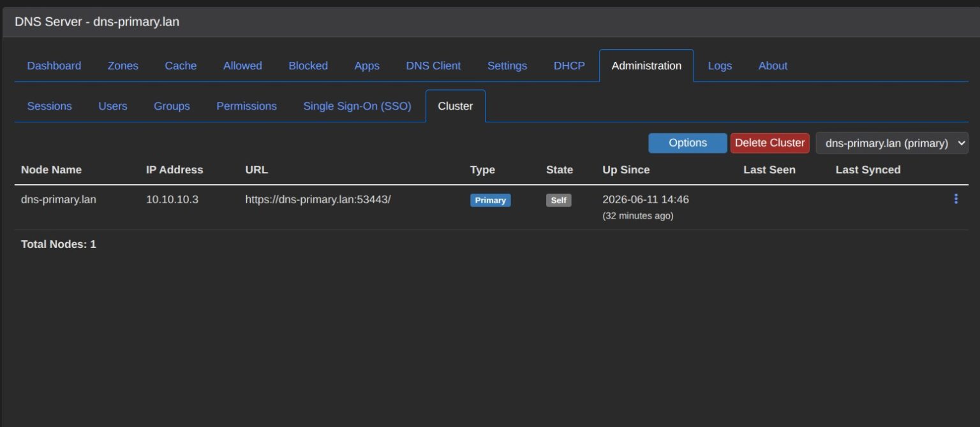The height and width of the screenshot is (427, 980).
Task: Open the row actions menu for dns-primary.lan
Action: 955,199
